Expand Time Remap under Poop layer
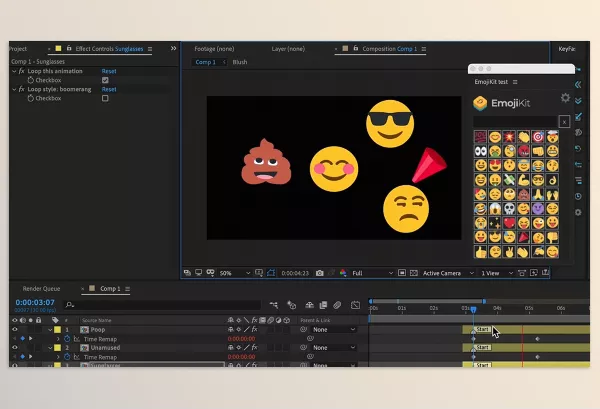 [58, 339]
